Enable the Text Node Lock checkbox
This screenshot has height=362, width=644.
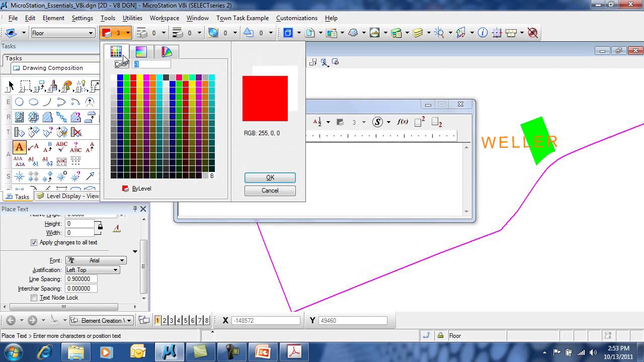coord(34,298)
